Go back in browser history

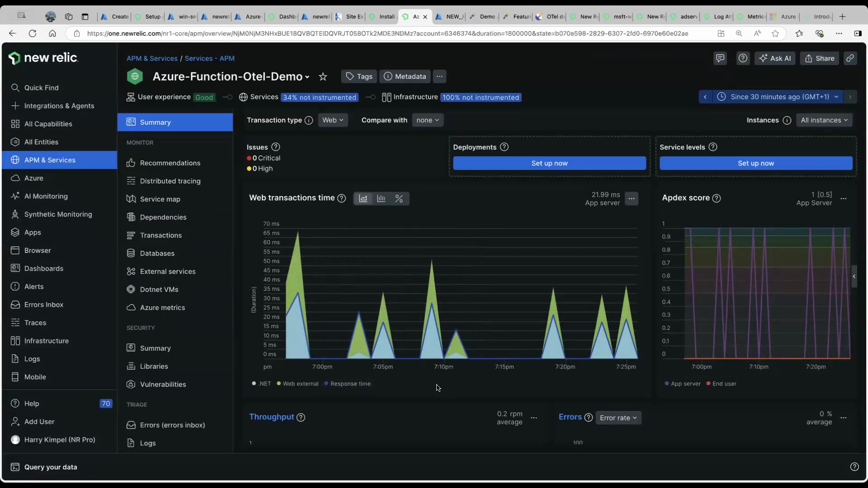[x=12, y=33]
